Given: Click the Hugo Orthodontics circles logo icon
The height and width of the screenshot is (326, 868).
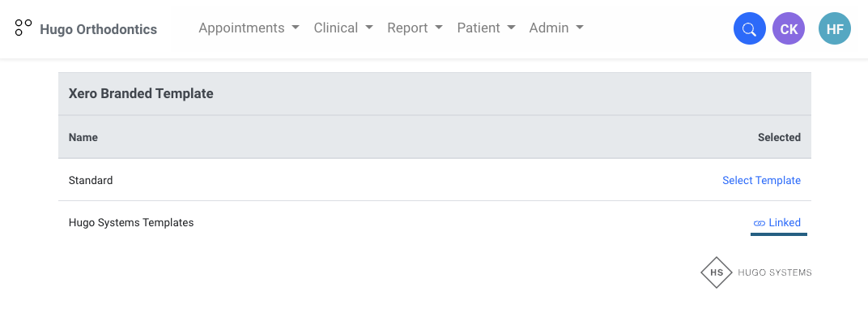Looking at the screenshot, I should click(23, 28).
